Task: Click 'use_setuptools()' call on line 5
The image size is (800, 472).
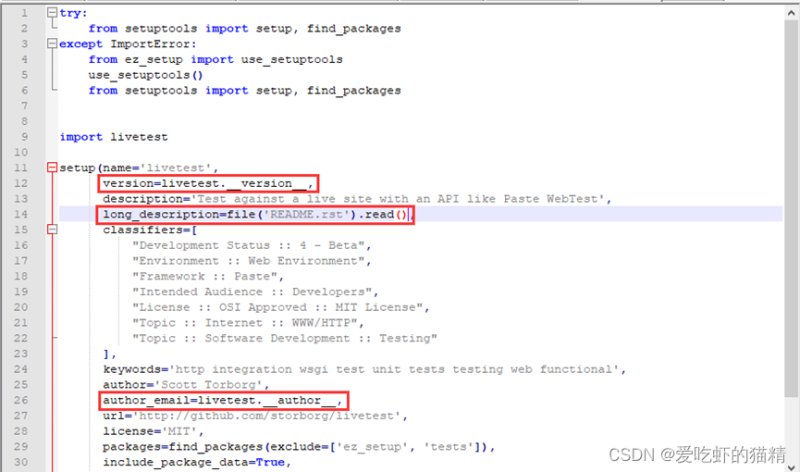Action: click(145, 75)
